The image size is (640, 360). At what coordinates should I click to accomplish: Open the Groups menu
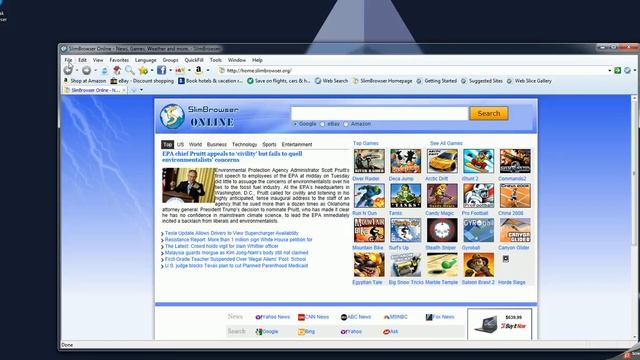pos(170,60)
